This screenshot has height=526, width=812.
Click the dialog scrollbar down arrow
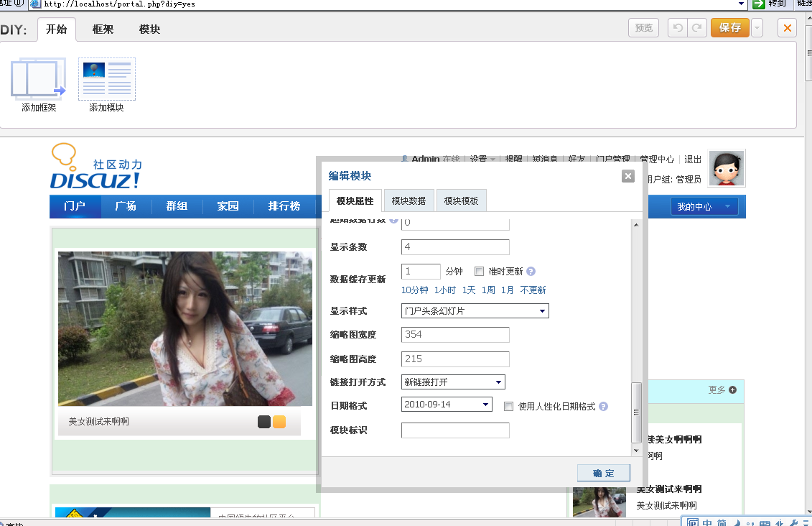click(636, 451)
